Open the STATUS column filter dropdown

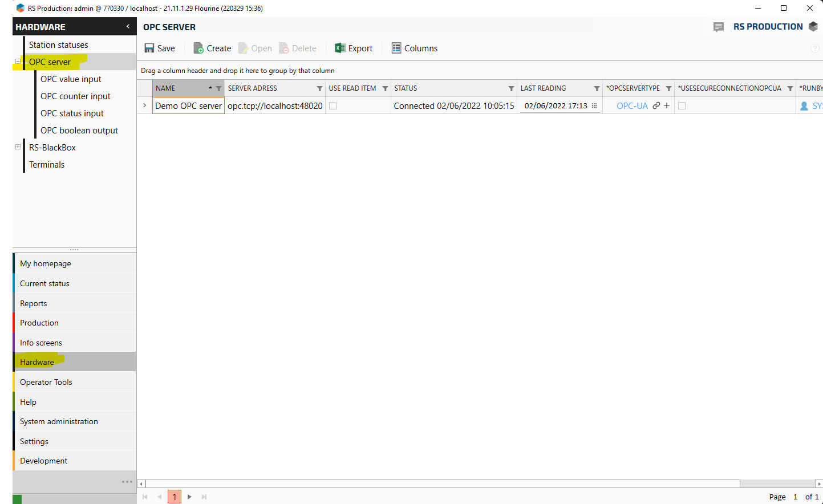coord(510,88)
